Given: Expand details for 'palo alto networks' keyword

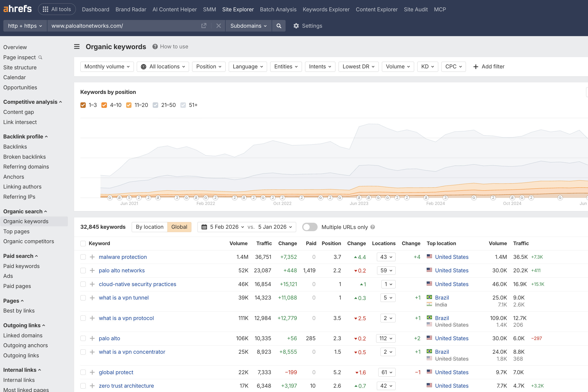Looking at the screenshot, I should pyautogui.click(x=92, y=270).
